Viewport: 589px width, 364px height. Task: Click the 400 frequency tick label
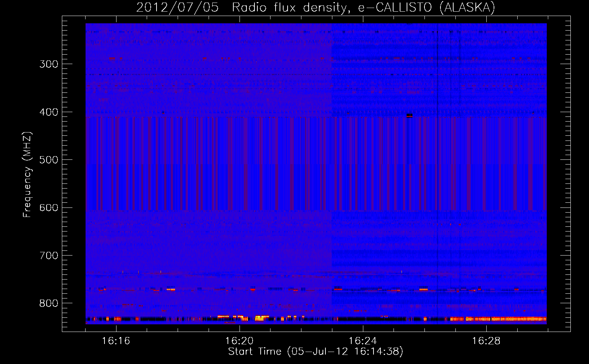[49, 112]
